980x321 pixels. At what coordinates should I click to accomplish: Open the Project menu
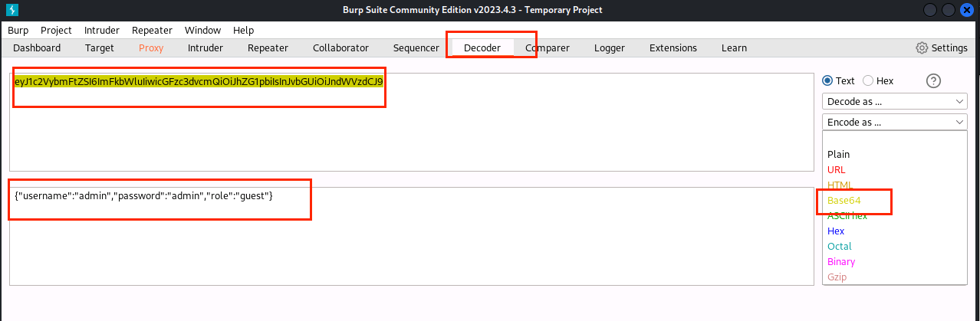pos(56,30)
